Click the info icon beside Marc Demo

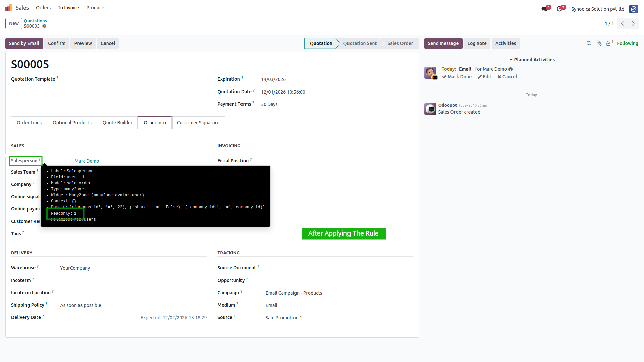[x=511, y=69]
